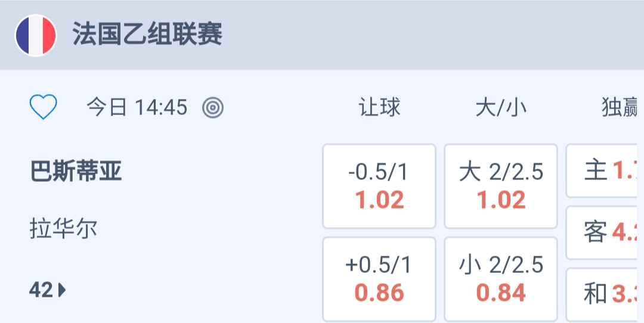Select the 大/小 column header
The width and height of the screenshot is (644, 323).
point(500,108)
